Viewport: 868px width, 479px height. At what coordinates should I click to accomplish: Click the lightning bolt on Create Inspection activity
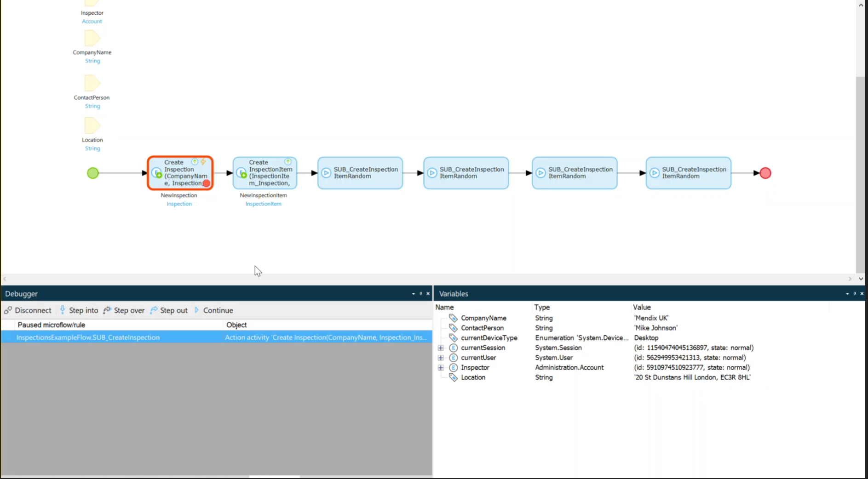click(203, 162)
